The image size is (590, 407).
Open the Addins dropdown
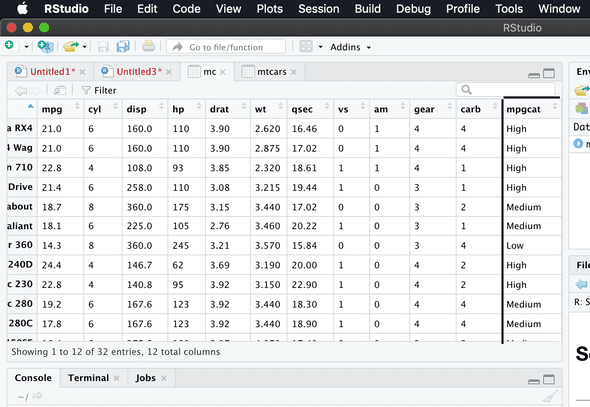(x=351, y=47)
